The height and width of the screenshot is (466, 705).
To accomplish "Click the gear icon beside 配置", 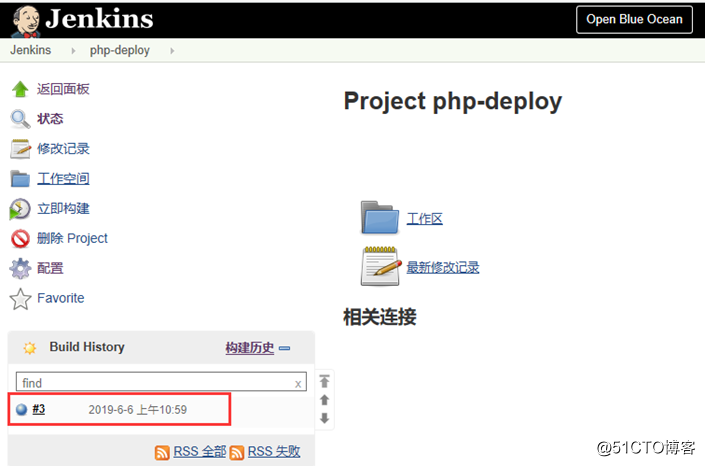I will click(x=20, y=269).
